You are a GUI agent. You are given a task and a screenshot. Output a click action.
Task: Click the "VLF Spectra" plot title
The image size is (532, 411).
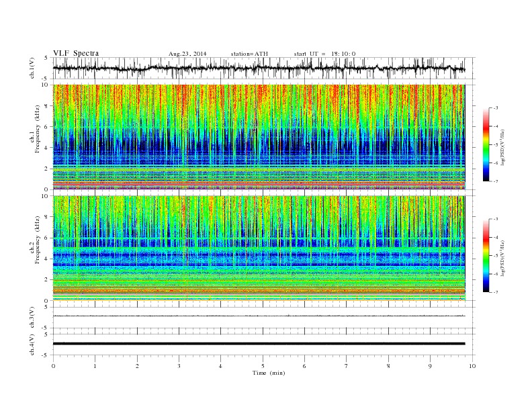(76, 53)
